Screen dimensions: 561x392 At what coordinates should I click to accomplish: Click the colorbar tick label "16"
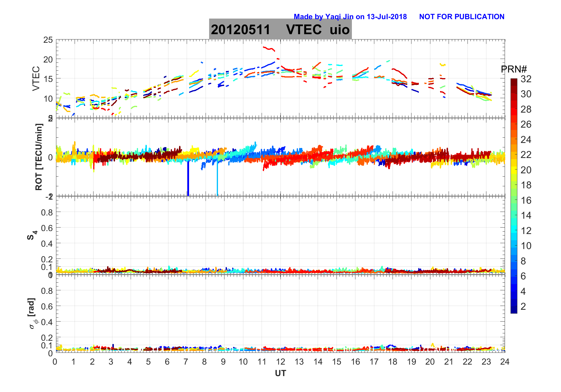pyautogui.click(x=526, y=200)
